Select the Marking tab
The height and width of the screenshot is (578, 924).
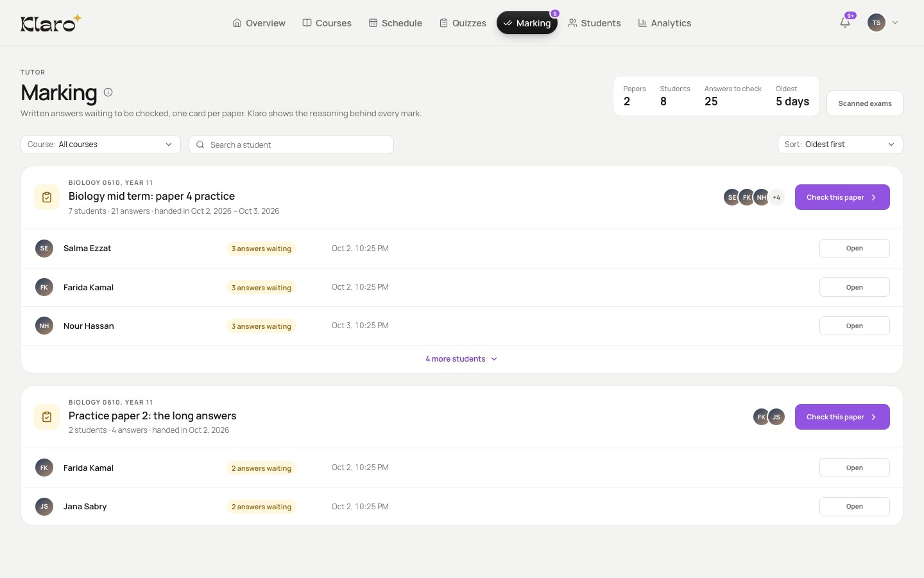click(527, 23)
